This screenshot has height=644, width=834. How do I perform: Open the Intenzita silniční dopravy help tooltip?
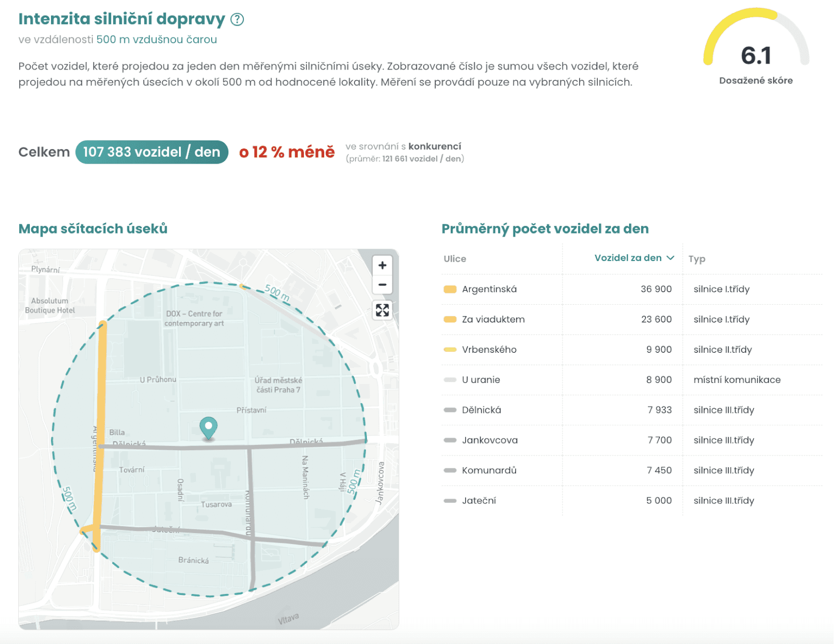(x=238, y=20)
